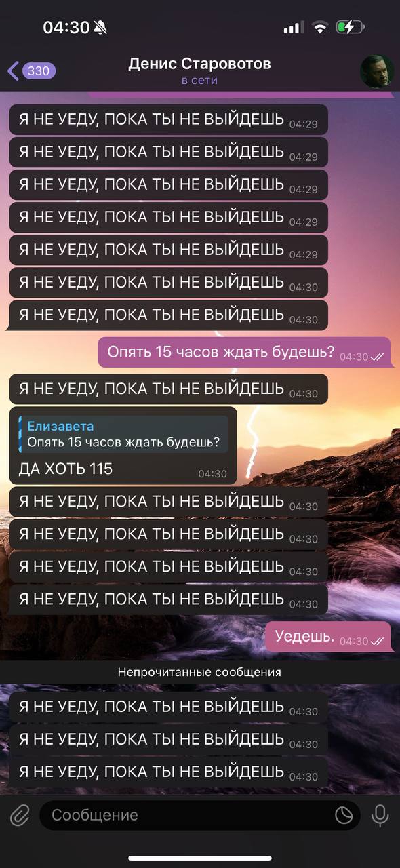Tap the Wi-Fi status icon
Viewport: 400px width, 868px height.
319,27
